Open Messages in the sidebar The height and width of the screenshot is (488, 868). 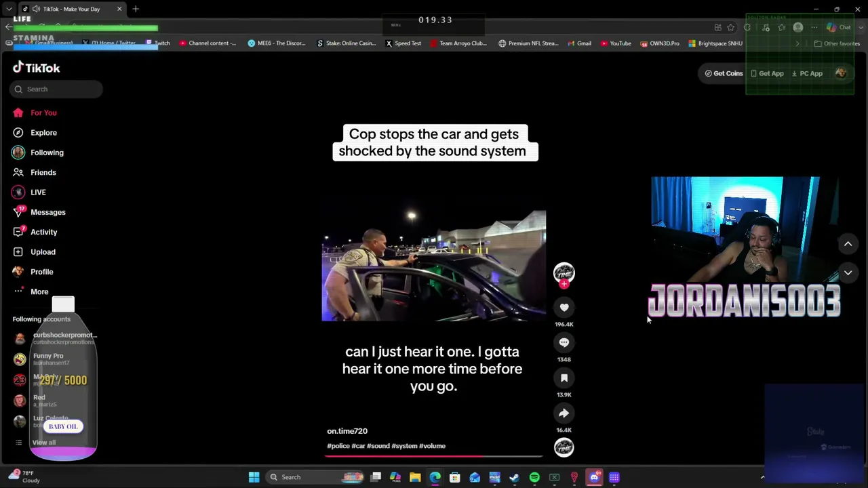point(39,212)
